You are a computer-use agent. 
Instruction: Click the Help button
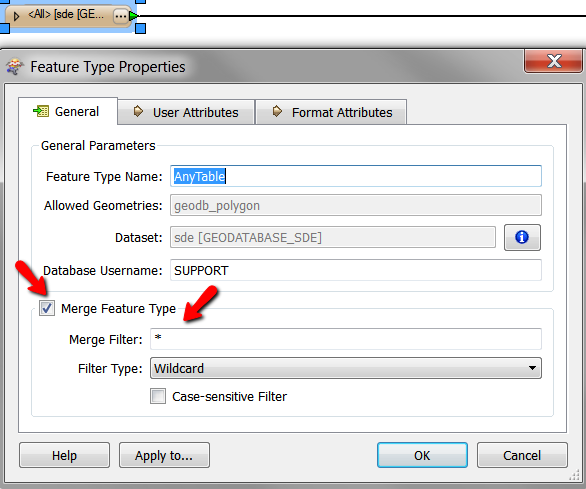point(65,455)
